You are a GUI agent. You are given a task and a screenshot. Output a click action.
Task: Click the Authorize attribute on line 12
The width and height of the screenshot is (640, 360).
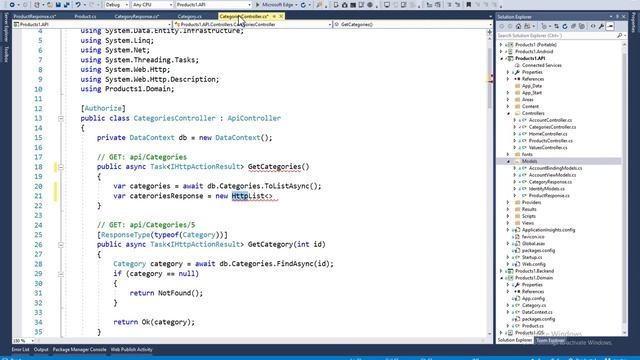(x=103, y=109)
